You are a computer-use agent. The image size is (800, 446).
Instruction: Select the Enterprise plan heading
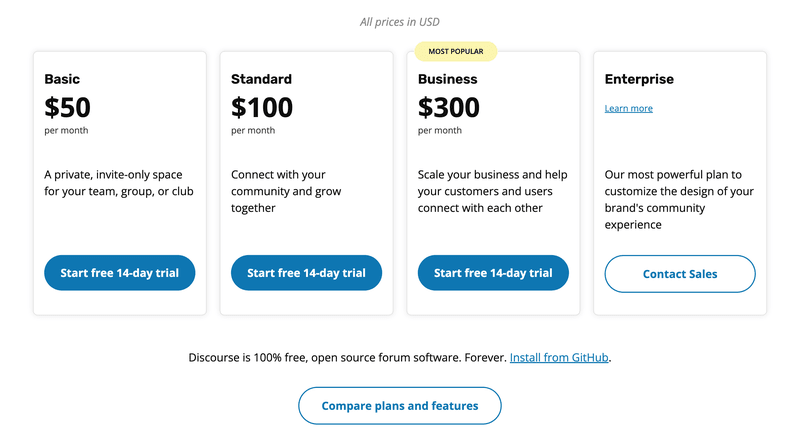639,79
